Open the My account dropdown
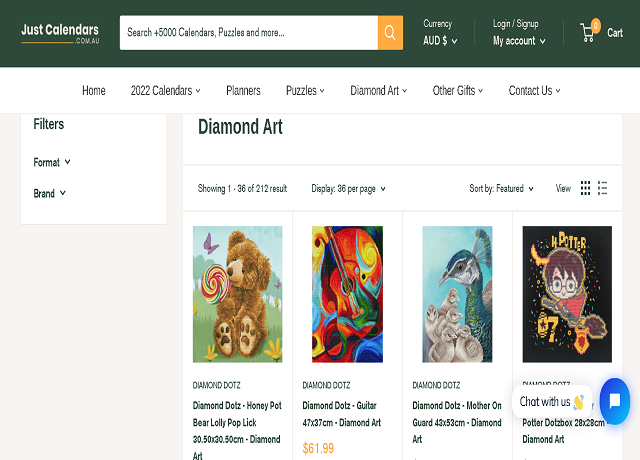Image resolution: width=640 pixels, height=460 pixels. click(519, 41)
